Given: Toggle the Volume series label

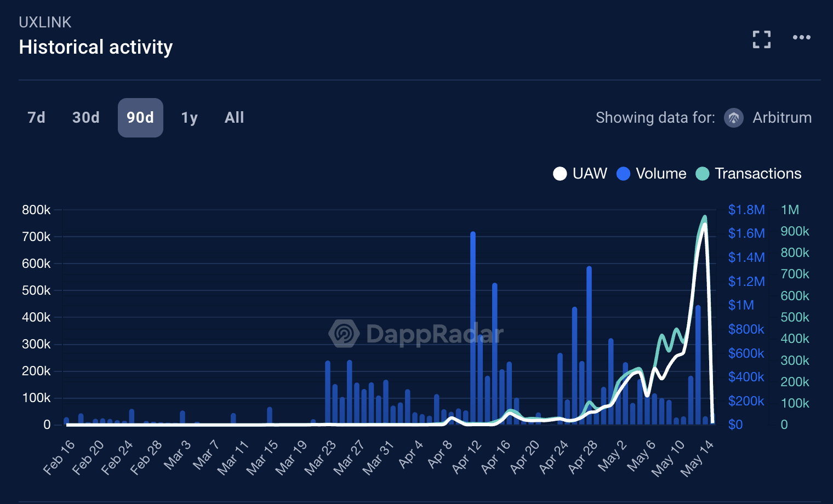Looking at the screenshot, I should coord(661,174).
